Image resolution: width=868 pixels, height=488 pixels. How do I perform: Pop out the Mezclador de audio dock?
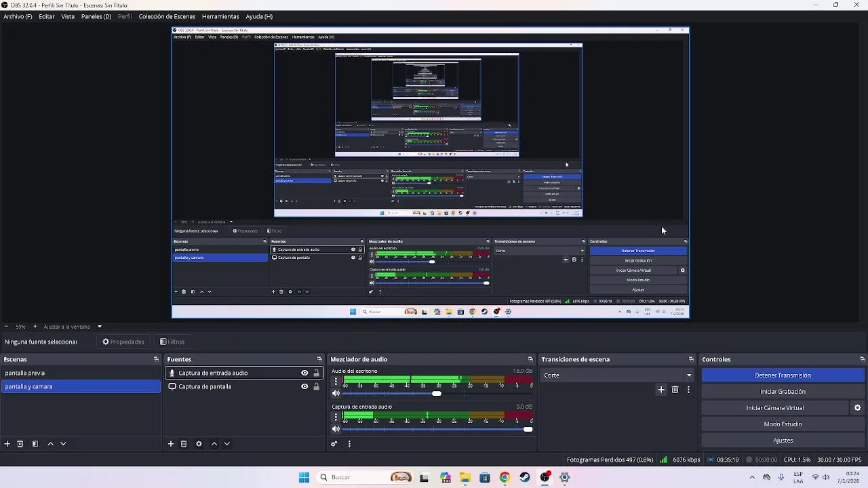click(x=530, y=359)
